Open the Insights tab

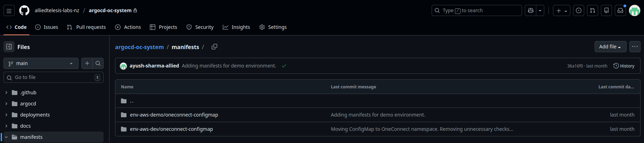coord(236,27)
